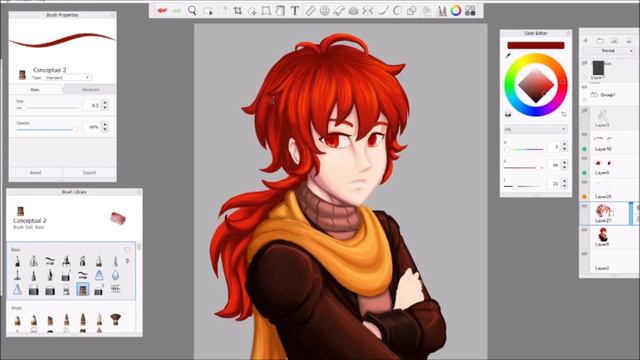Viewport: 640px width, 360px height.
Task: Toggle visibility of Layer6
Action: click(584, 230)
